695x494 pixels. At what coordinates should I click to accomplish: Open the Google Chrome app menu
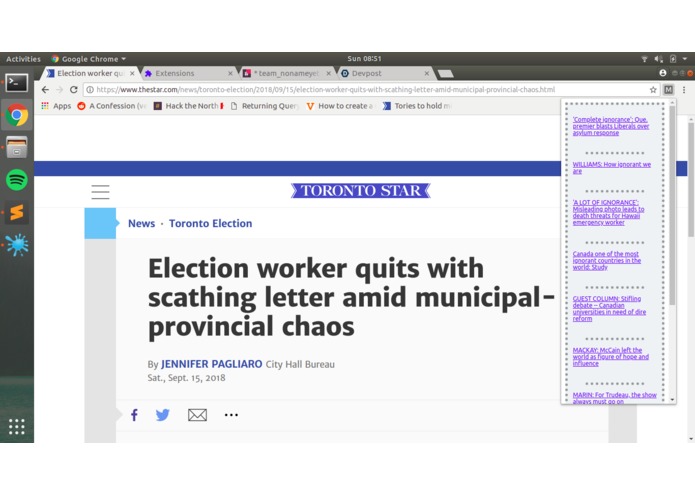89,58
